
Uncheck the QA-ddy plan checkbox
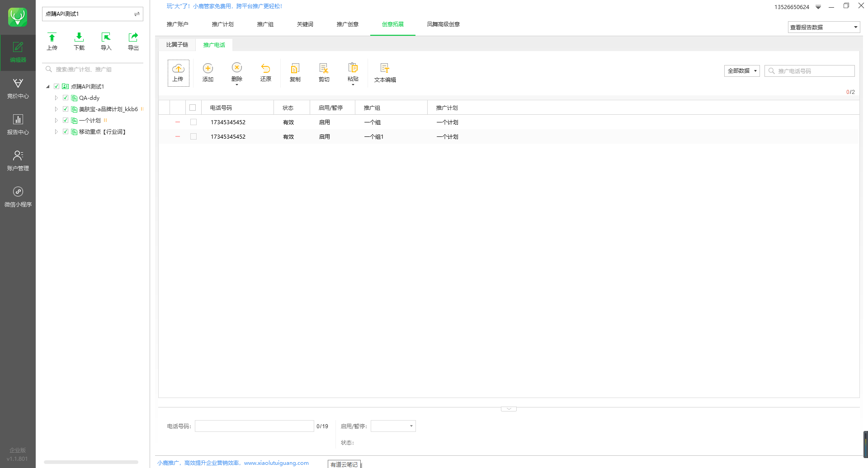point(66,98)
